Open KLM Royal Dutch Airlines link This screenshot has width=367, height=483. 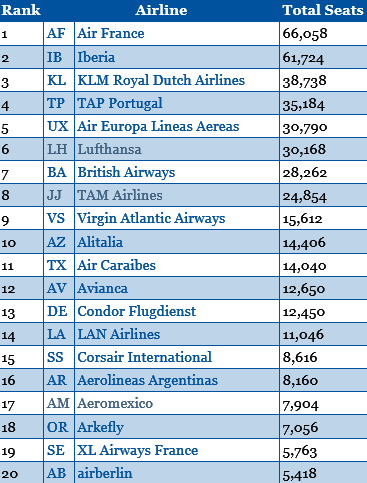pos(161,81)
